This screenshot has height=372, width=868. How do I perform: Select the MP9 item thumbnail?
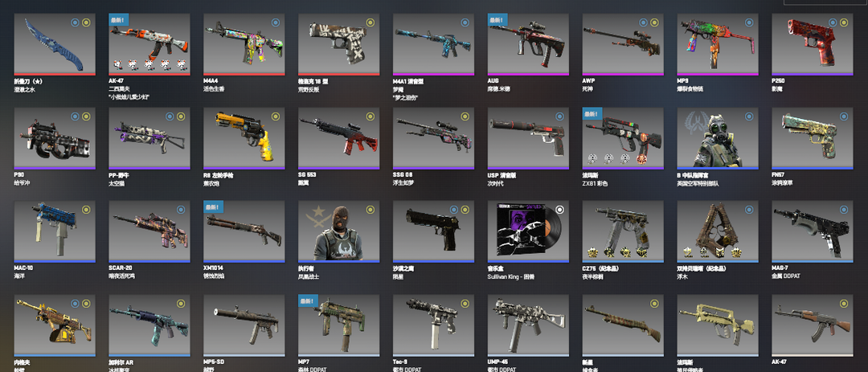click(x=718, y=43)
